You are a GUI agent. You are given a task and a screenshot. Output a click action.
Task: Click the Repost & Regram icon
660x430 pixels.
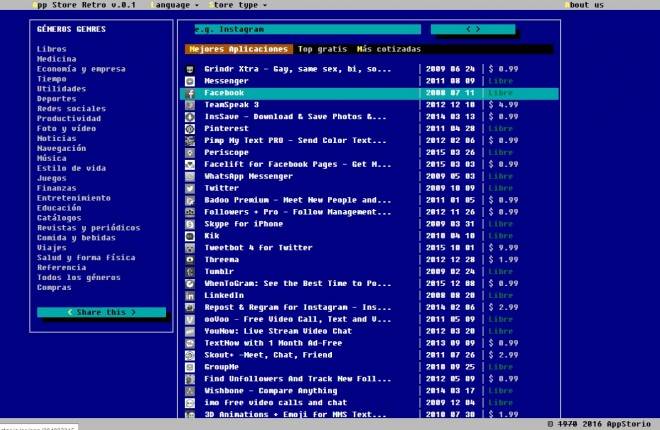pyautogui.click(x=190, y=308)
